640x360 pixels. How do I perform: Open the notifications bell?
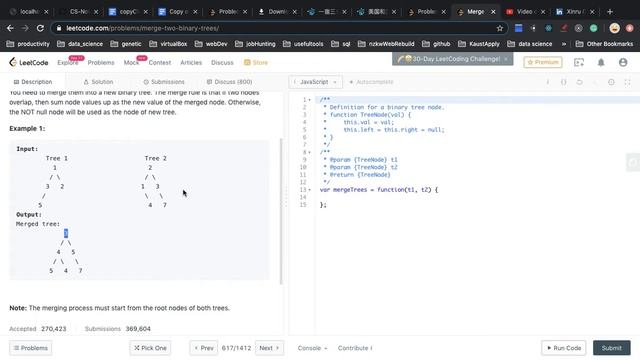click(601, 62)
